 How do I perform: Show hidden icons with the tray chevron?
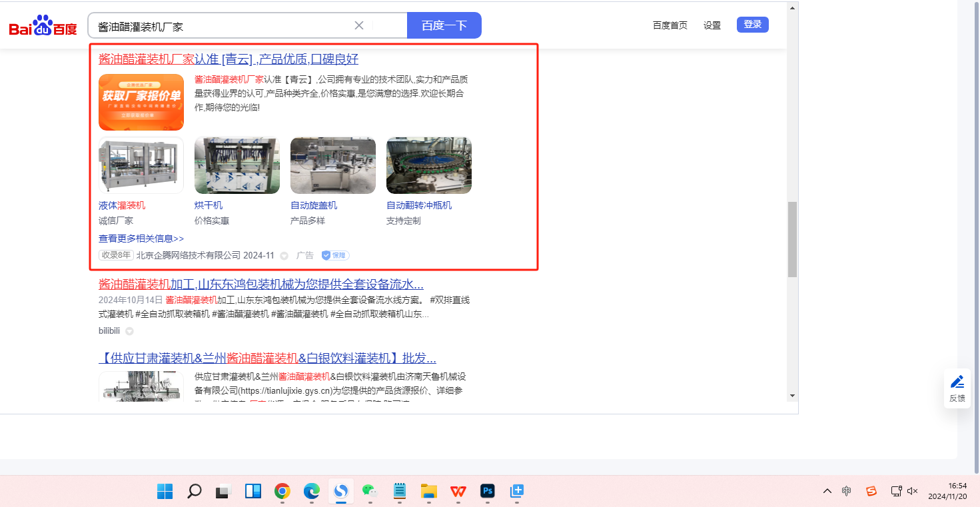827,492
